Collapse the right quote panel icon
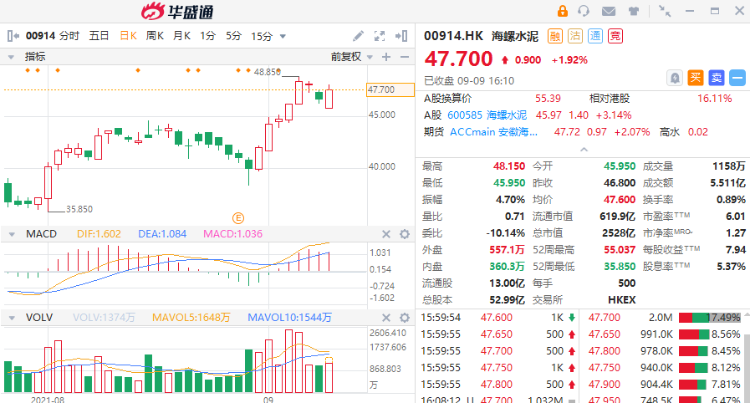Viewport: 750px width, 403px height. [401, 36]
